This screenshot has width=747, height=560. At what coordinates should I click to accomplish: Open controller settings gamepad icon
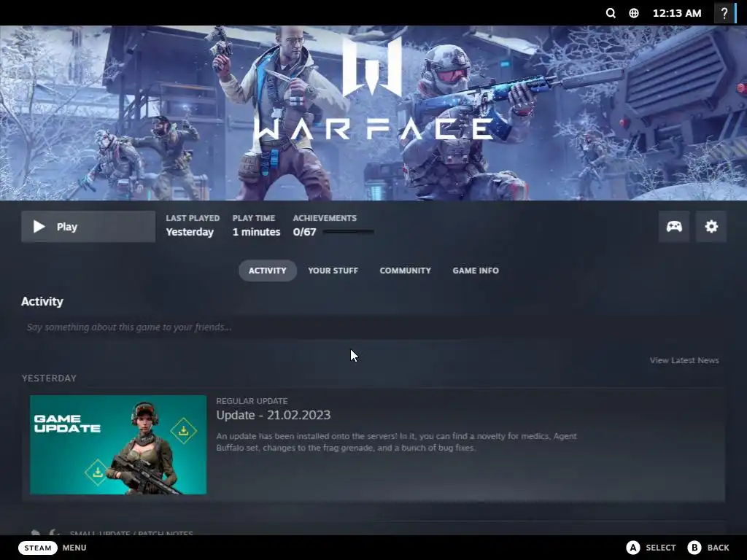click(x=673, y=226)
